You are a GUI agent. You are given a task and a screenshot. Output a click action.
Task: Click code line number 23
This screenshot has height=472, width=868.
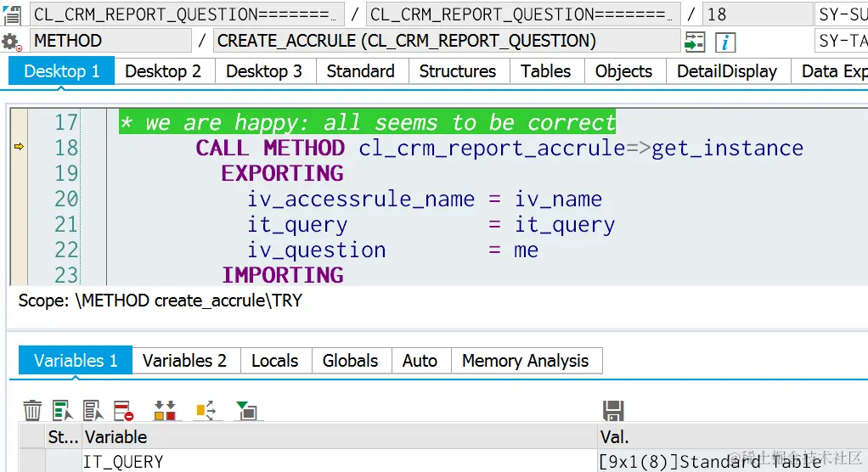[x=66, y=275]
